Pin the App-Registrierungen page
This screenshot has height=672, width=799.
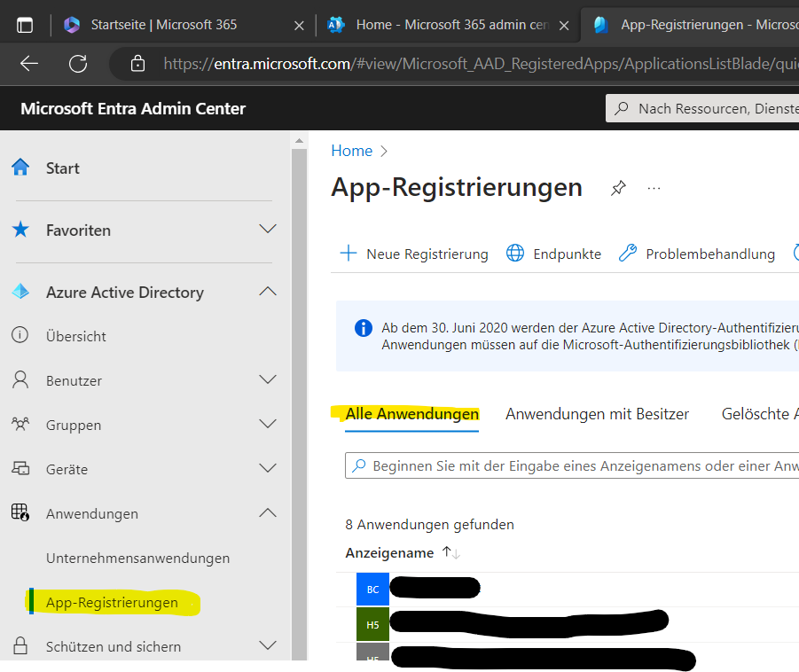coord(618,188)
